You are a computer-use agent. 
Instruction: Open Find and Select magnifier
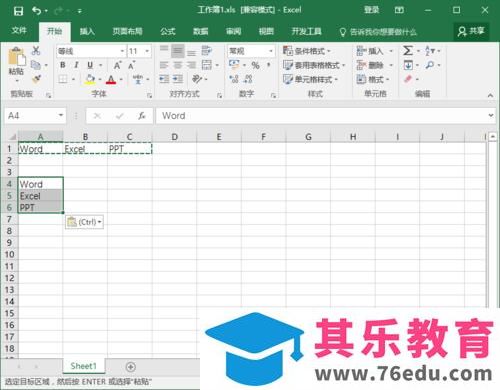[430, 65]
